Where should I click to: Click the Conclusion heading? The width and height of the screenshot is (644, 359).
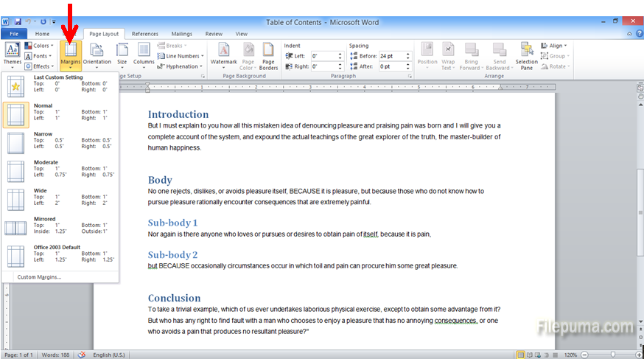point(174,298)
